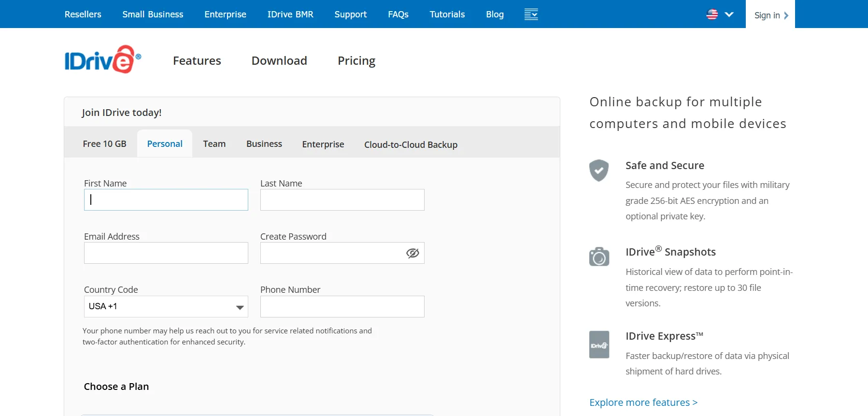The width and height of the screenshot is (868, 416).
Task: Open FAQs
Action: pyautogui.click(x=398, y=14)
